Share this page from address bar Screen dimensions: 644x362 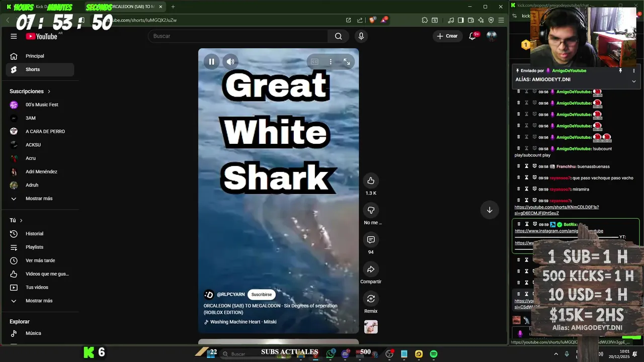click(x=360, y=20)
